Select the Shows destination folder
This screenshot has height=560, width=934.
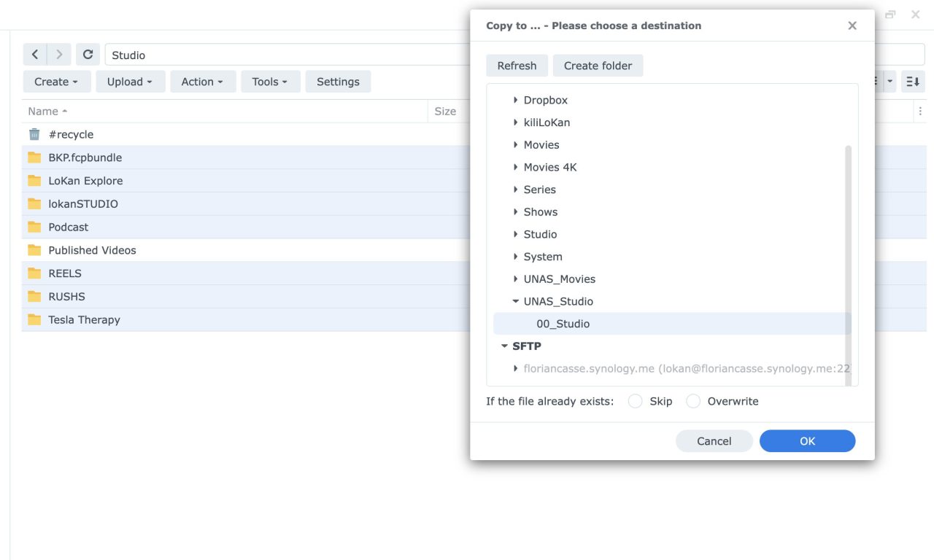541,211
